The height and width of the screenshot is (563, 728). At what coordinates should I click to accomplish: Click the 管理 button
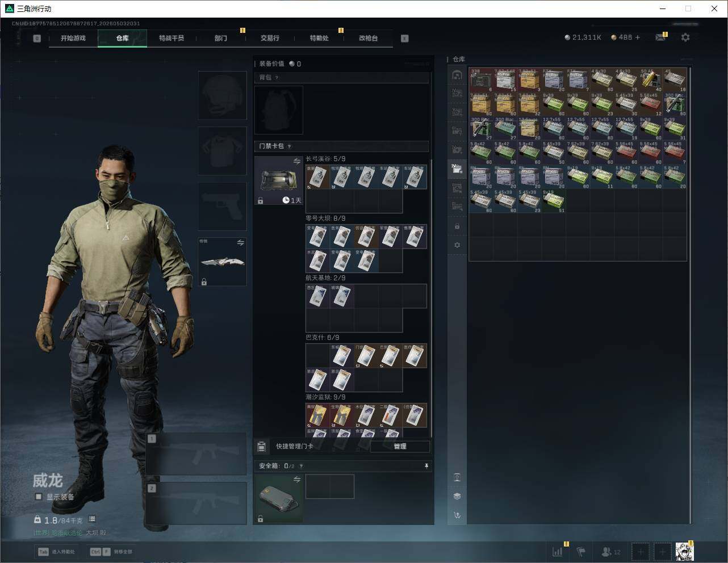(x=400, y=447)
